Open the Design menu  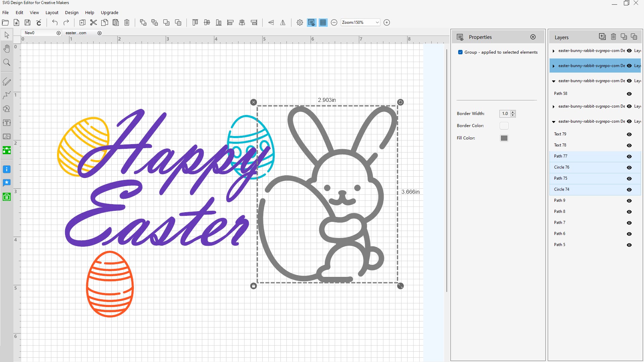[71, 12]
